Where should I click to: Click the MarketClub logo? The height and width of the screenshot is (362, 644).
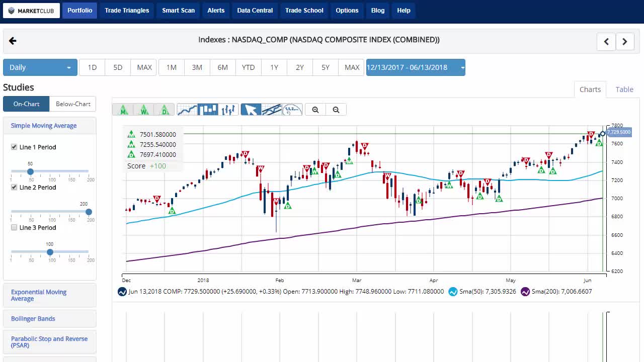[31, 11]
